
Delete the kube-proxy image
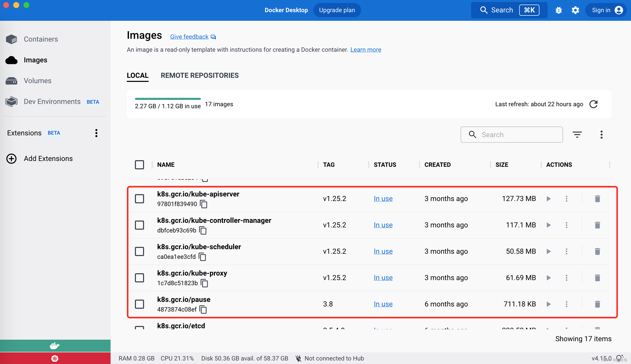(598, 278)
